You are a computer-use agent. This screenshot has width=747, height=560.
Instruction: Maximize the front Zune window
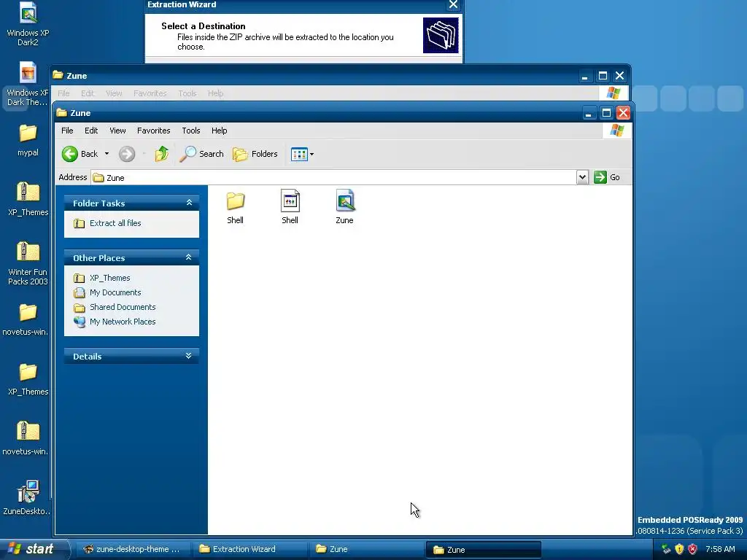pyautogui.click(x=606, y=113)
